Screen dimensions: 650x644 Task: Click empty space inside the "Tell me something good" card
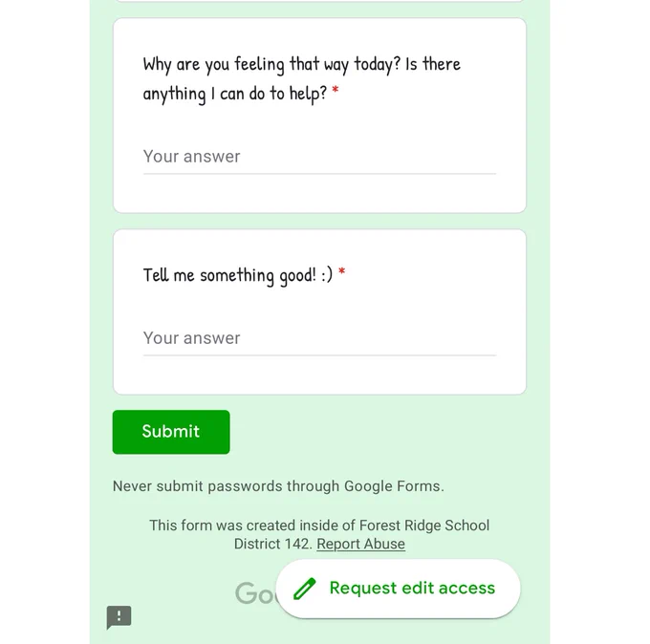tap(319, 376)
